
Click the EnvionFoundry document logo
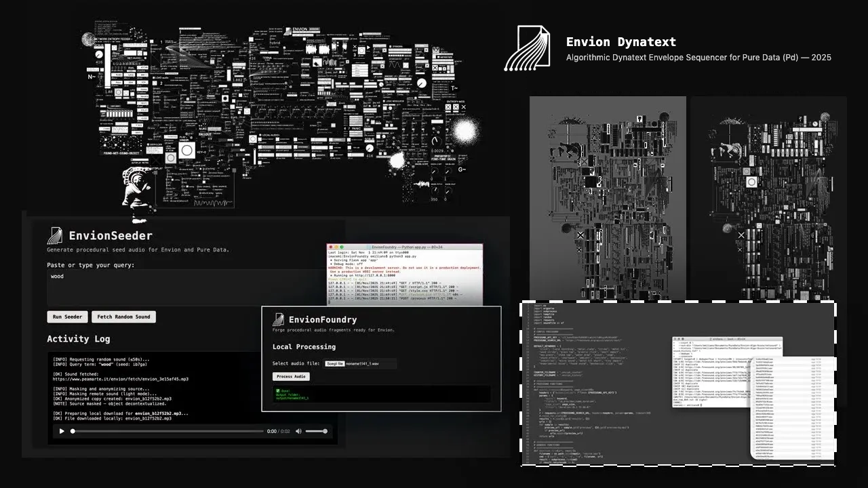[x=278, y=319]
